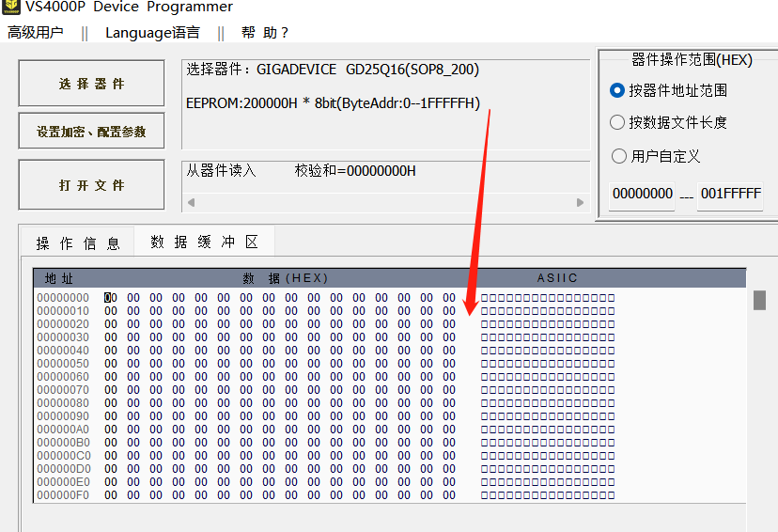This screenshot has height=532, width=778.
Task: Click the right scroll arrow of log box
Action: pyautogui.click(x=580, y=202)
